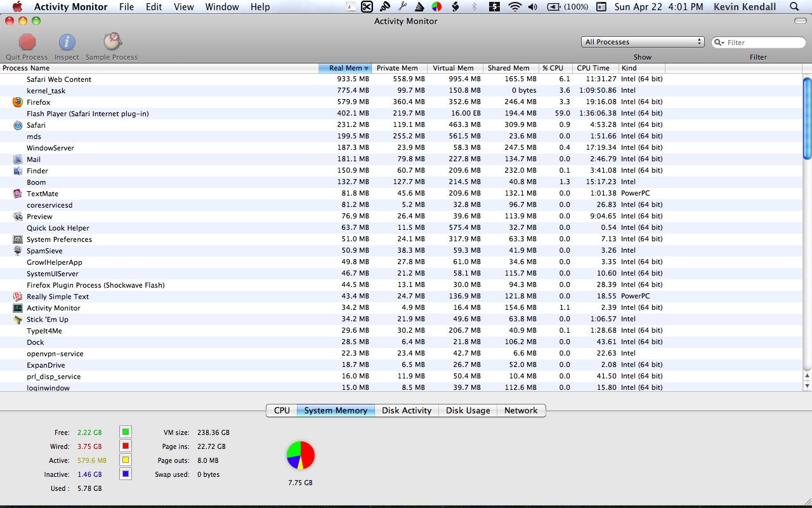
Task: Sort by % CPU column header
Action: click(555, 69)
